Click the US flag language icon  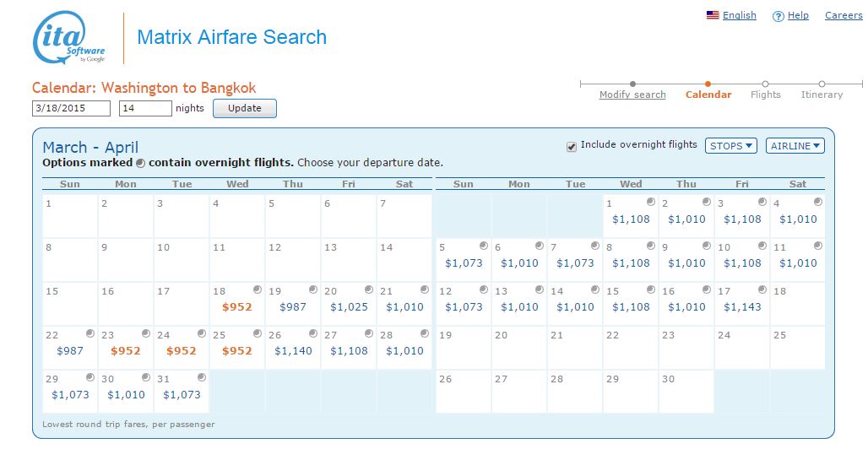click(x=713, y=15)
